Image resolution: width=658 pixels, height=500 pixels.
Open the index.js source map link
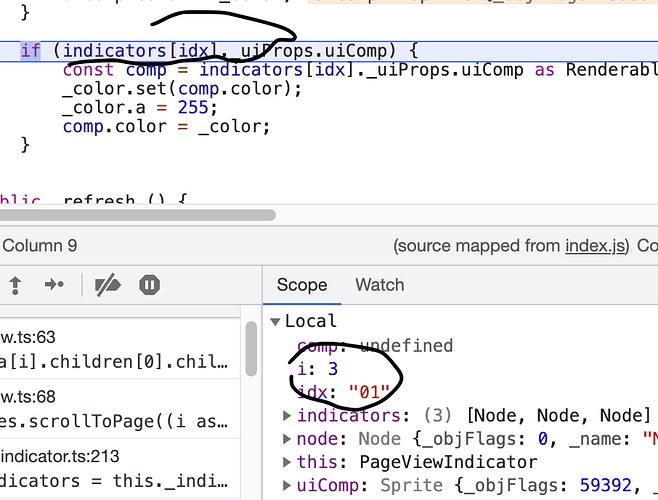tap(595, 246)
